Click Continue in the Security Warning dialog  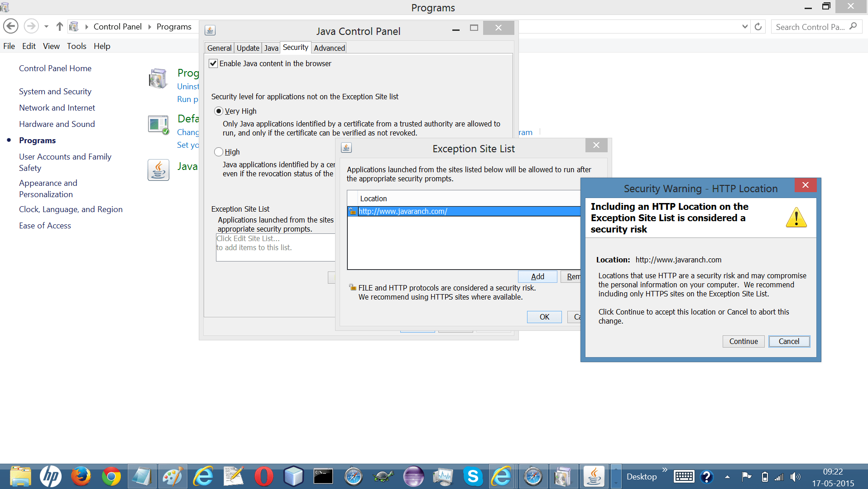point(743,341)
